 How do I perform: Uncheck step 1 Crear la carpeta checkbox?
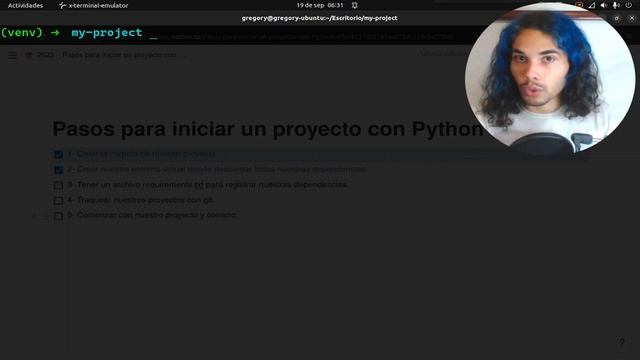58,155
